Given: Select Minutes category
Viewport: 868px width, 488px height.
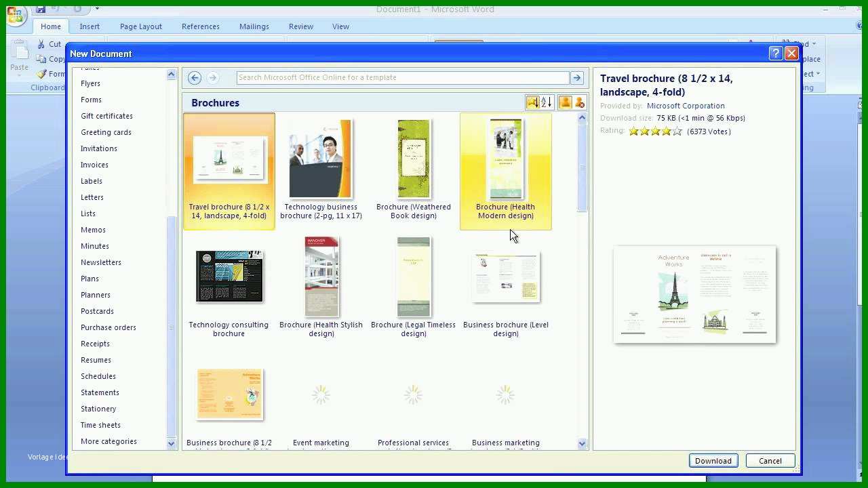Looking at the screenshot, I should 95,246.
